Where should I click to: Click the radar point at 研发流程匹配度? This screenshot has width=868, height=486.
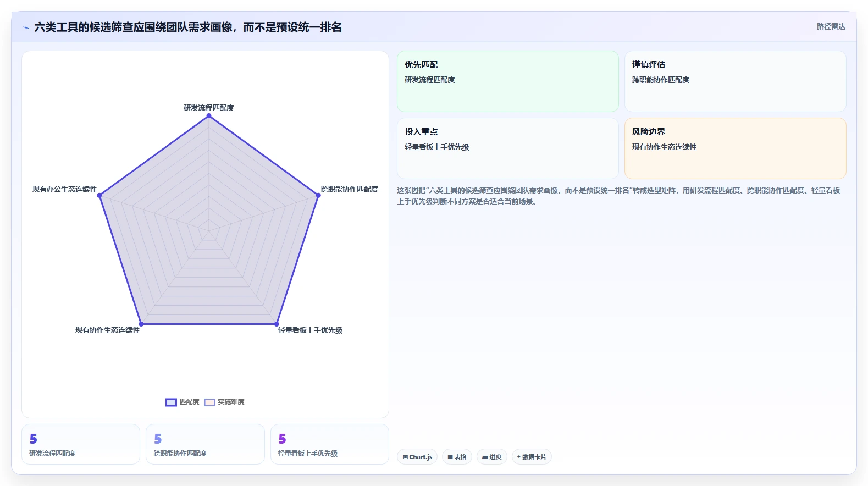[209, 116]
